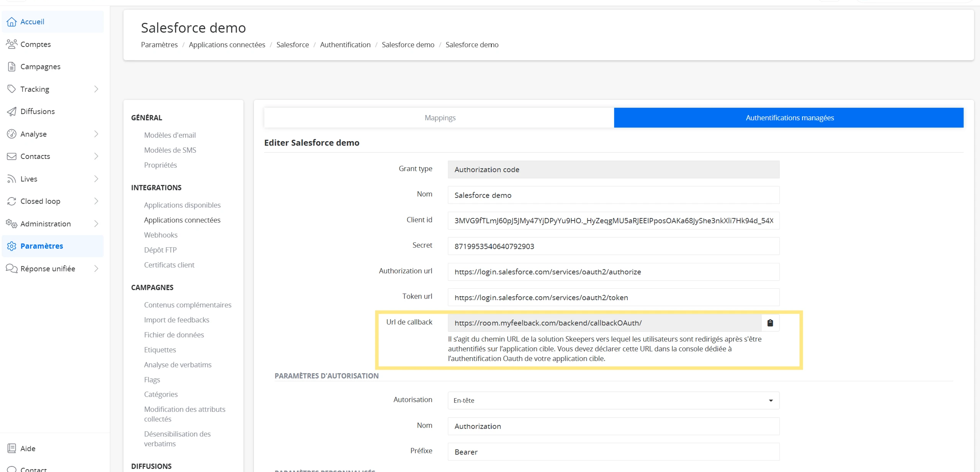Open Applications disponibles

[182, 205]
